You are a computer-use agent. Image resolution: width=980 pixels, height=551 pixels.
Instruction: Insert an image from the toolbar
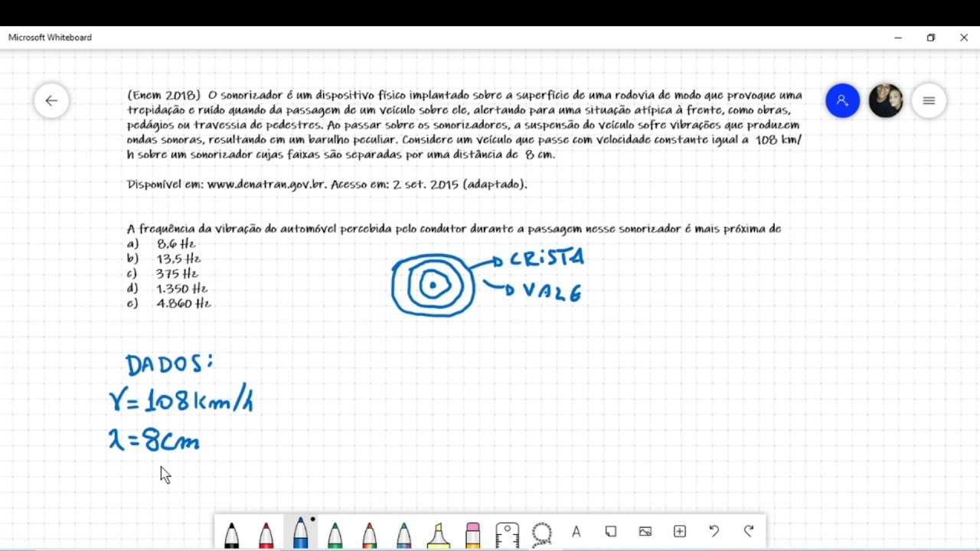645,531
